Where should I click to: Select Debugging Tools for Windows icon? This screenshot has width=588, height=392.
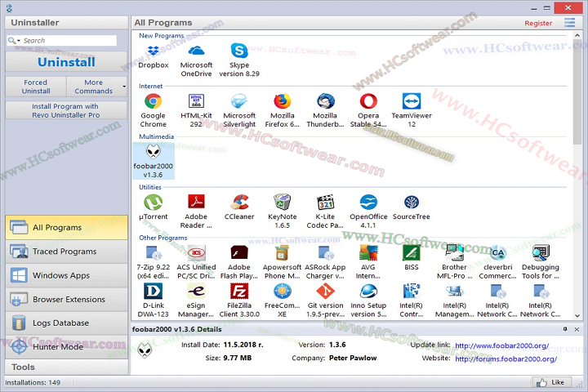pyautogui.click(x=541, y=253)
